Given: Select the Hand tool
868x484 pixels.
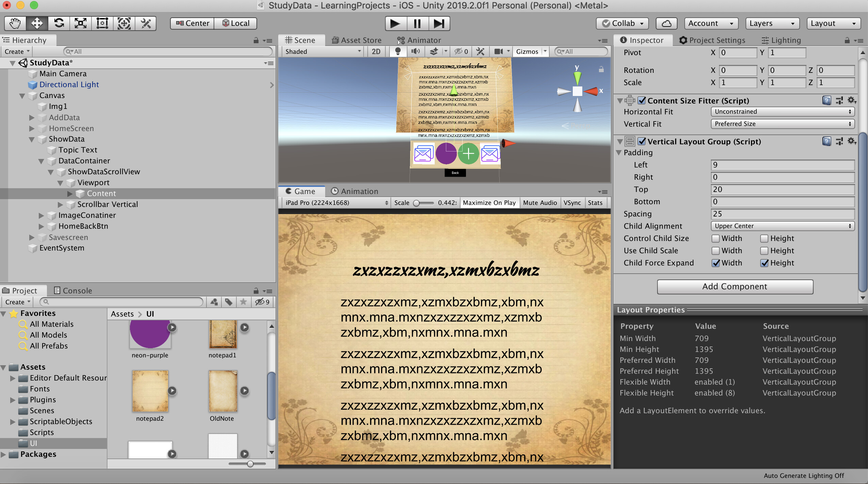Looking at the screenshot, I should [x=15, y=23].
